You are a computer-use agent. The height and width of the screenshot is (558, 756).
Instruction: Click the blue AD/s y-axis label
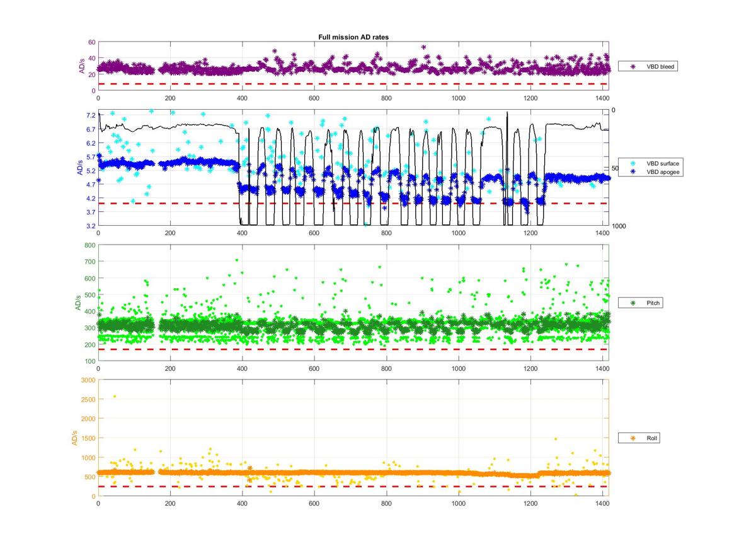pos(80,168)
